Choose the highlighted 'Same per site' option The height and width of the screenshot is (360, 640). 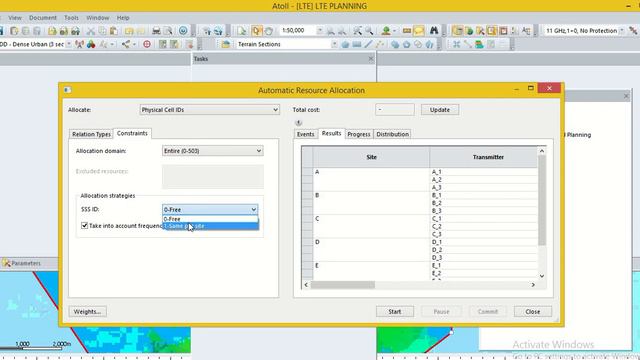(x=210, y=226)
